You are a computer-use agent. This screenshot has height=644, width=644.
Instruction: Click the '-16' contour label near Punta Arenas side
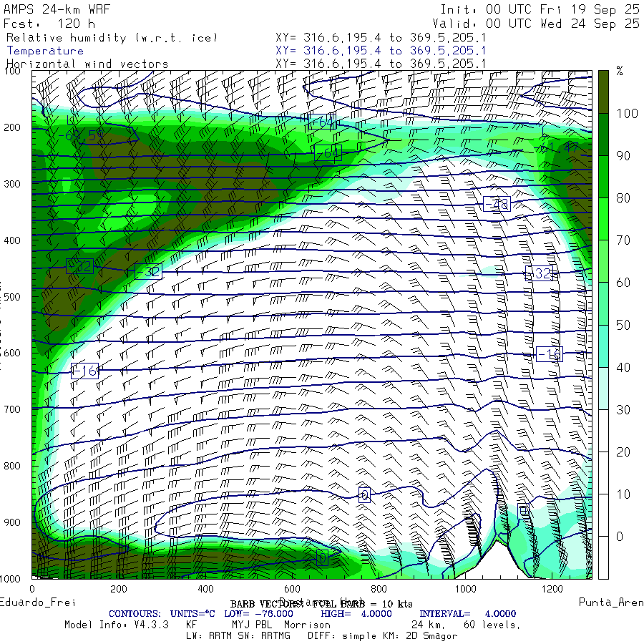pos(549,354)
